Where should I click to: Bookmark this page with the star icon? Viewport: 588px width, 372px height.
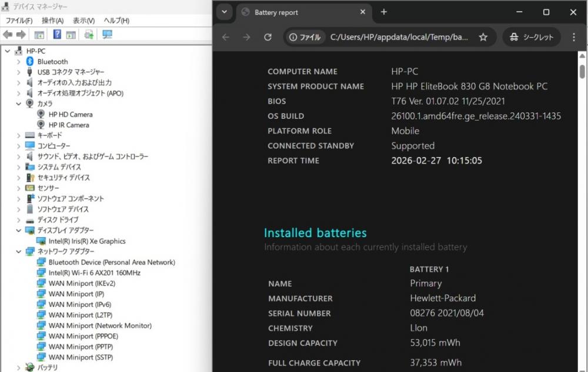pos(483,37)
